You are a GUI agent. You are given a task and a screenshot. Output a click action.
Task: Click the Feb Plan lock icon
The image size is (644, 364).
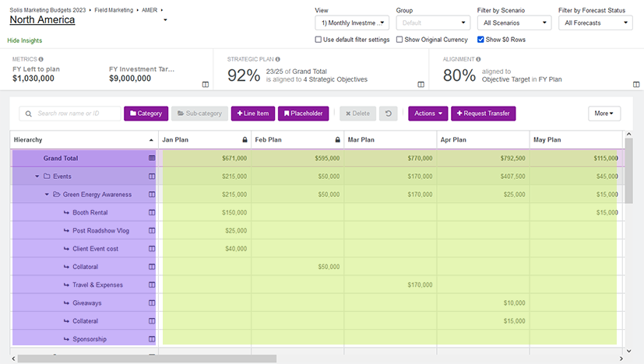[338, 140]
